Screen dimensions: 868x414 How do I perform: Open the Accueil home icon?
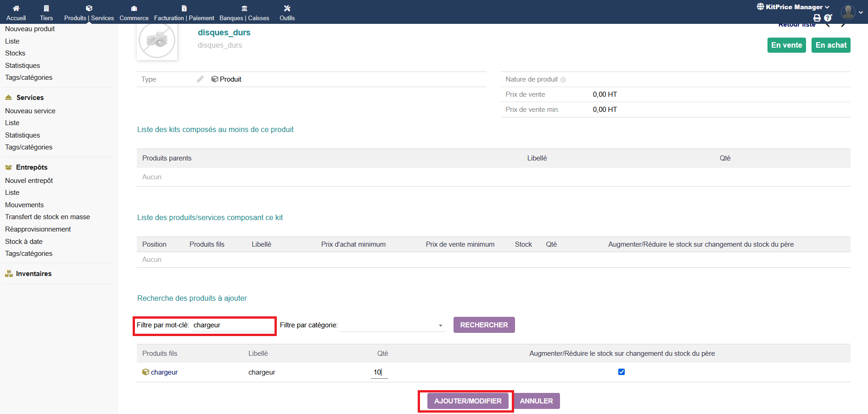tap(16, 8)
